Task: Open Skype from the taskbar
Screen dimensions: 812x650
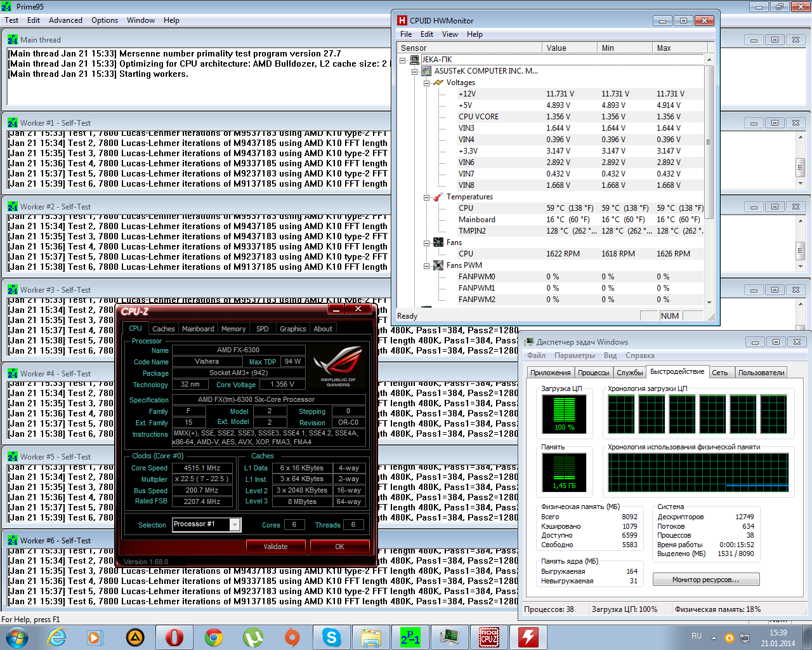Action: point(332,636)
